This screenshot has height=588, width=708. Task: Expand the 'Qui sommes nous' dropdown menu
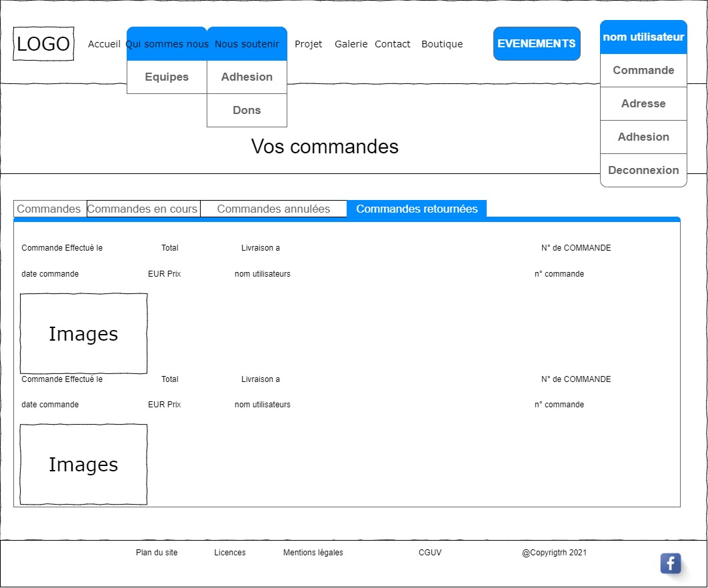(x=167, y=44)
